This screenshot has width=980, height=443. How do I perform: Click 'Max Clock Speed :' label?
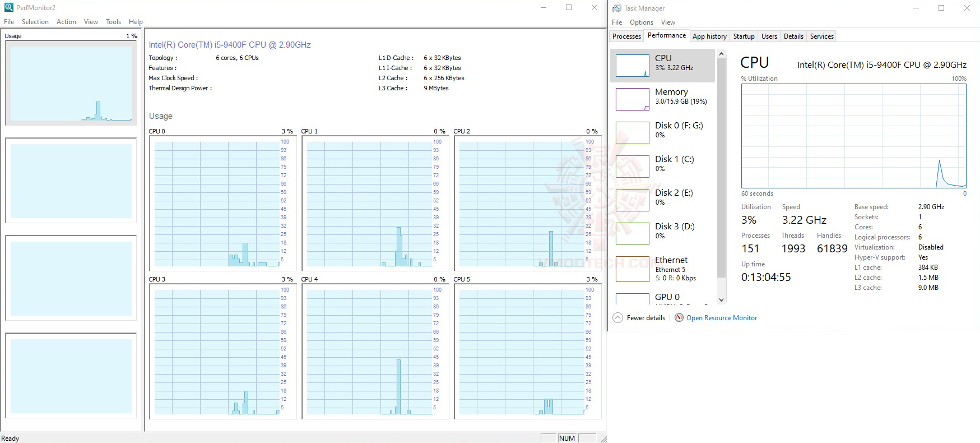(173, 78)
